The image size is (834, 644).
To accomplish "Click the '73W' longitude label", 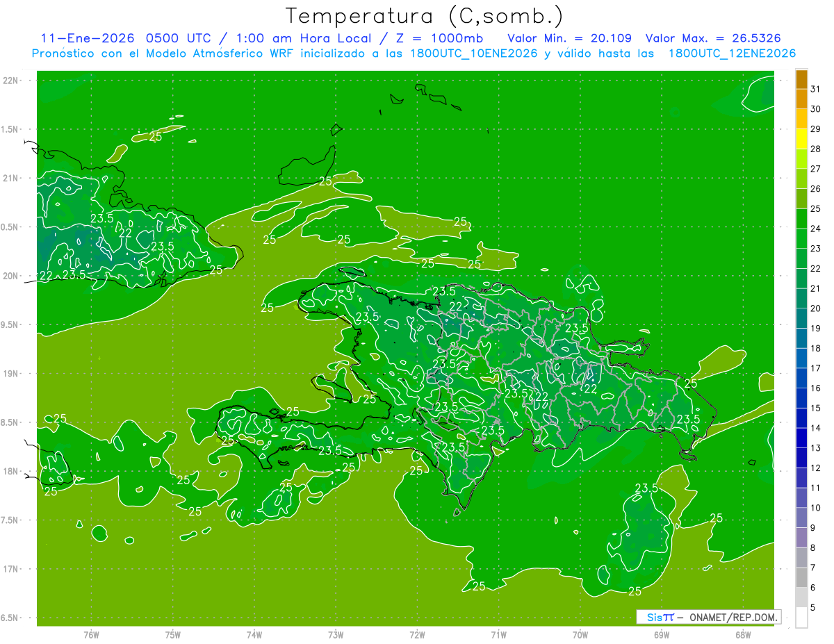I will 336,635.
